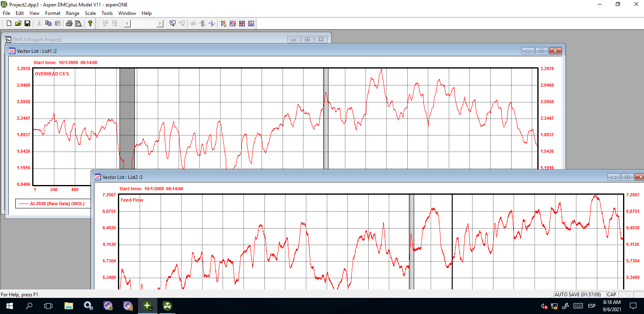Click the Copy icon in the toolbar
Screen dimensions: 644x314
48,24
